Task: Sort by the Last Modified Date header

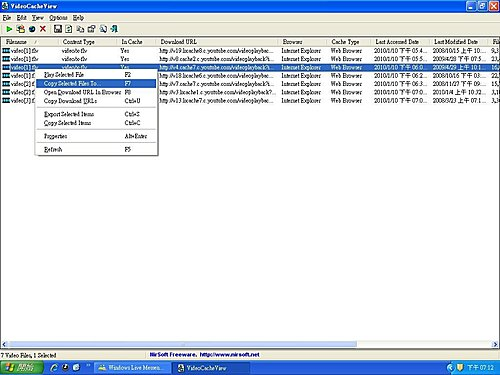Action: 460,42
